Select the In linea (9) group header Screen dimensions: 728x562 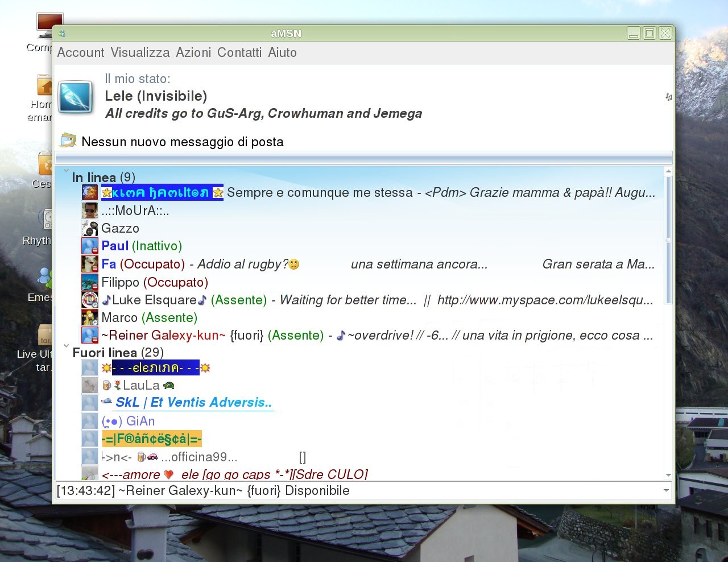tap(104, 177)
